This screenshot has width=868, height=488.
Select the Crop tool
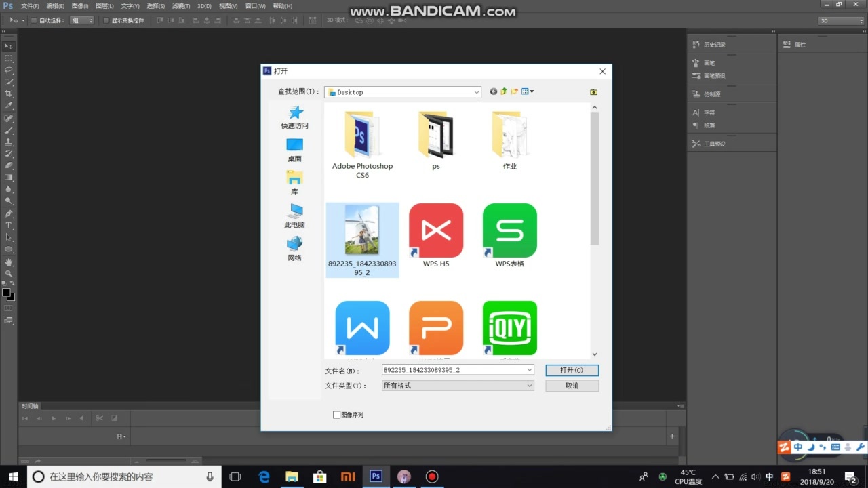(9, 94)
